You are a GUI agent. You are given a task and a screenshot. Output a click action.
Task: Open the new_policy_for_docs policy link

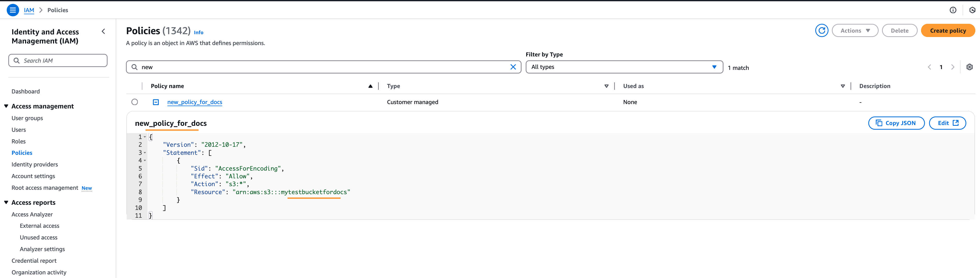click(194, 102)
